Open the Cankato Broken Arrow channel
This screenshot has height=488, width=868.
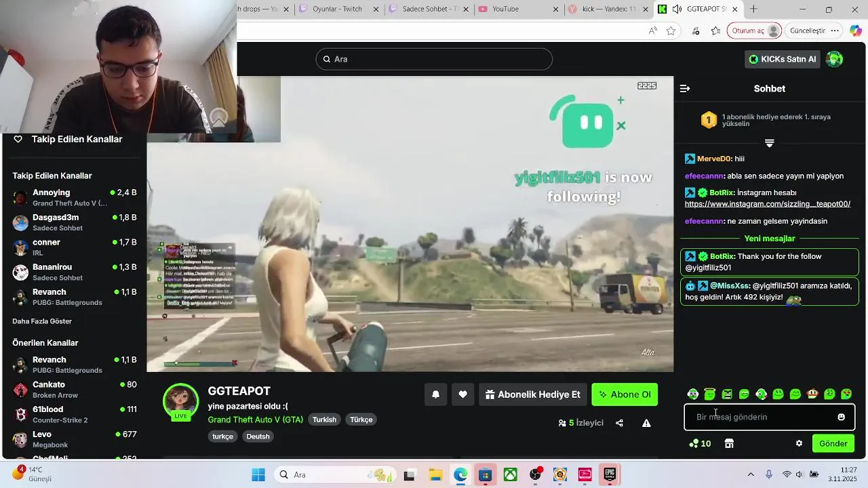[x=75, y=390]
